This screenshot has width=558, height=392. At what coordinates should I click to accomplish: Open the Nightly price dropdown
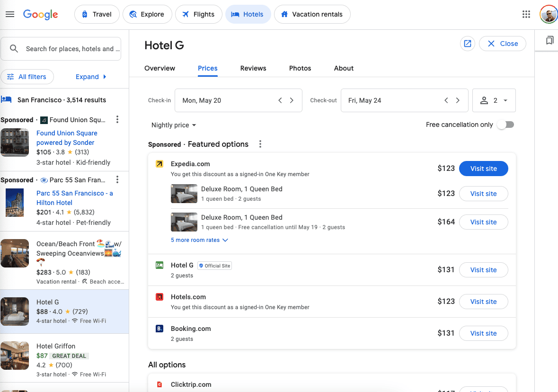point(173,125)
